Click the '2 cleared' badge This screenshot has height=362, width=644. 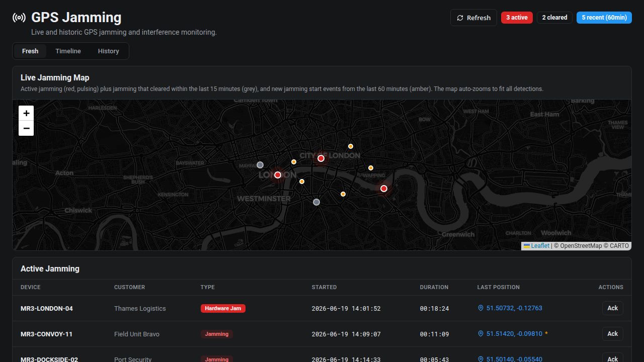554,18
